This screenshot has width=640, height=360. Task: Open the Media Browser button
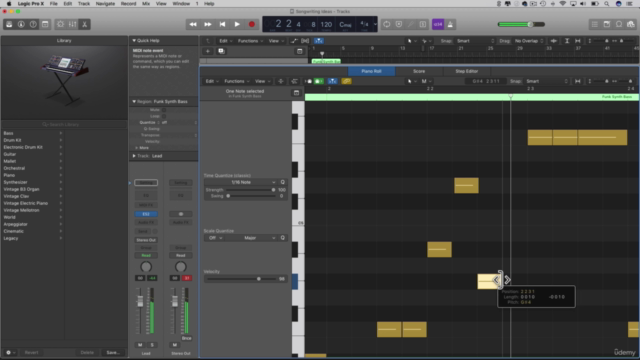(631, 24)
